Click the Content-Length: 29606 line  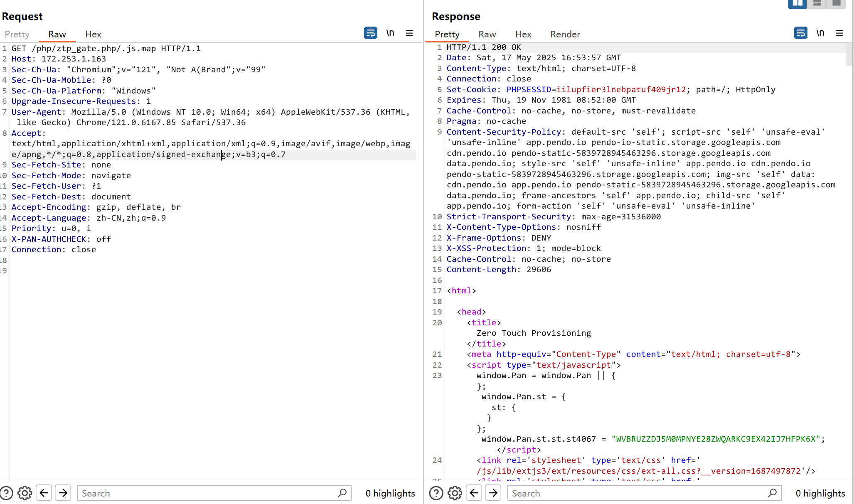click(x=499, y=270)
